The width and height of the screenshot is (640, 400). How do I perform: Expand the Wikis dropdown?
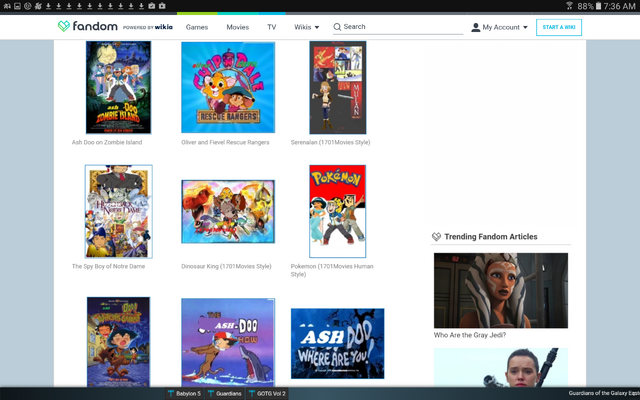click(307, 27)
